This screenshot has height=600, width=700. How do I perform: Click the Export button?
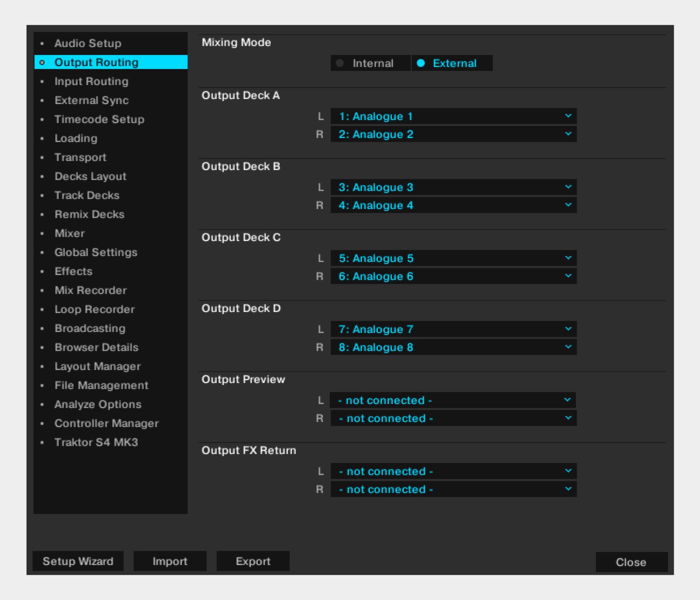pos(253,561)
